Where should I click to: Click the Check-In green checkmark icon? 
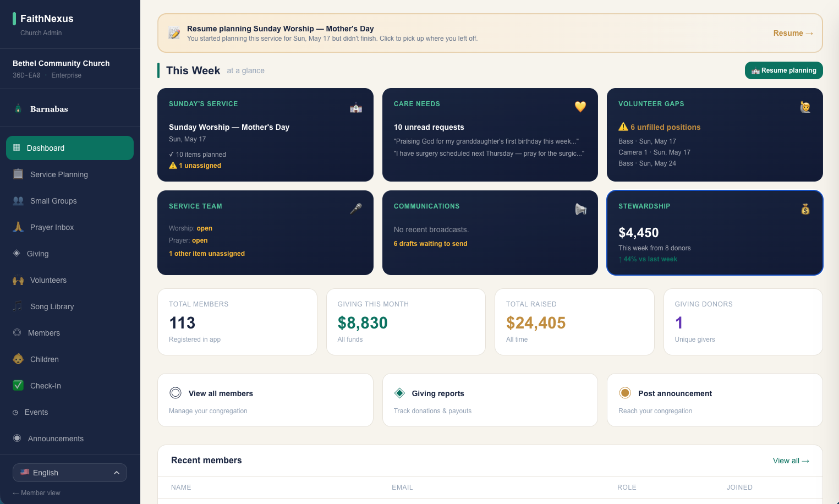point(18,385)
